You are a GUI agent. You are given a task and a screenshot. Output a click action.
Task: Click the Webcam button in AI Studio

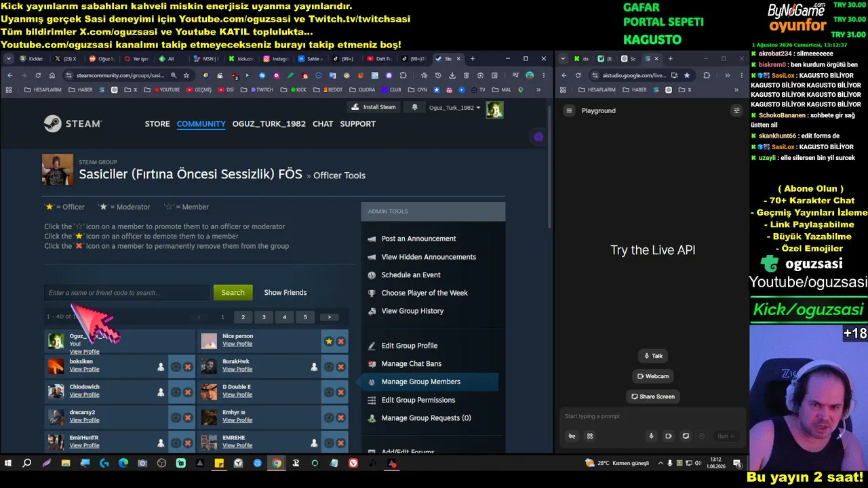(652, 376)
